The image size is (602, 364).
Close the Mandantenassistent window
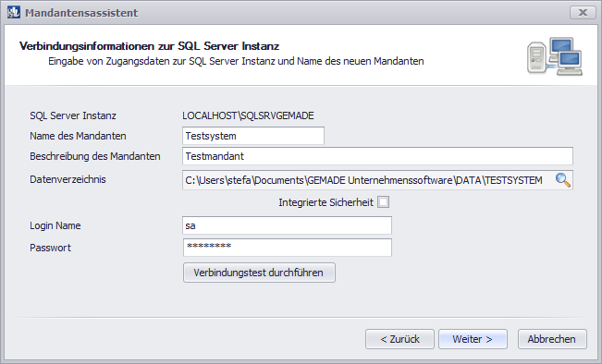click(583, 13)
